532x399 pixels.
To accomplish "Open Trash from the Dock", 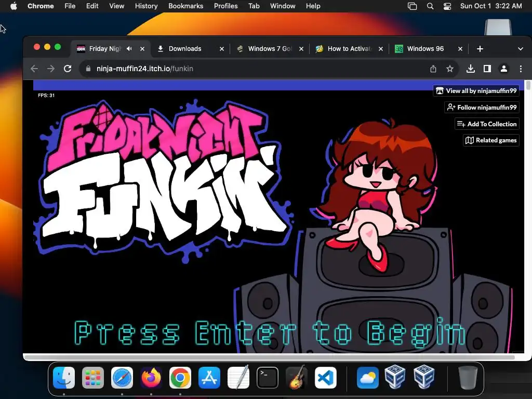I will pyautogui.click(x=468, y=378).
